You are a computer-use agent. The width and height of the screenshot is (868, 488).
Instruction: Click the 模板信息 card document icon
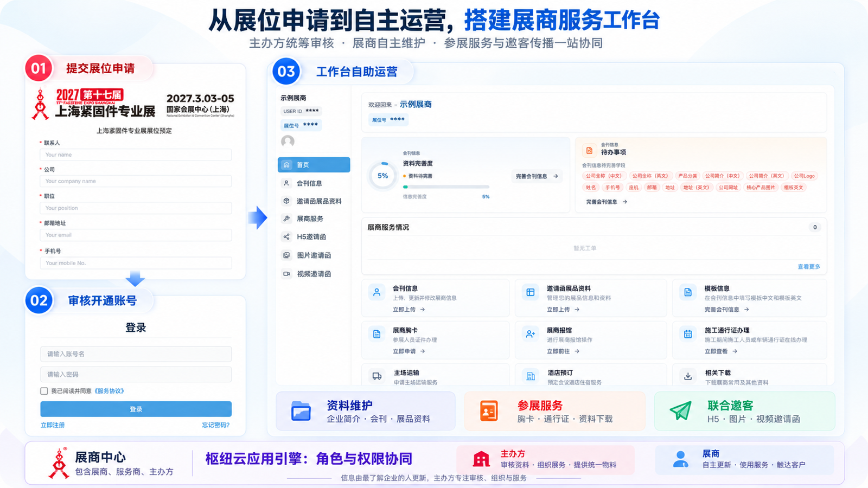(688, 292)
